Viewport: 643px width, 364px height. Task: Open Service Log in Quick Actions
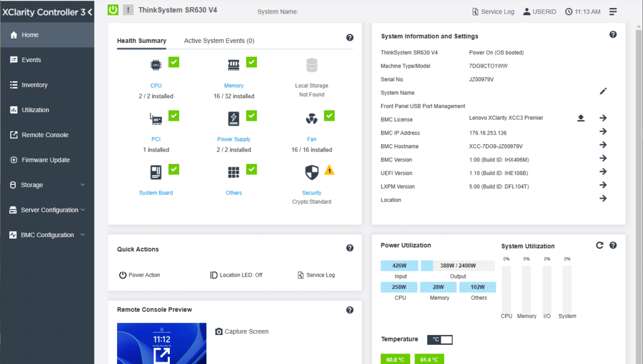tap(316, 275)
